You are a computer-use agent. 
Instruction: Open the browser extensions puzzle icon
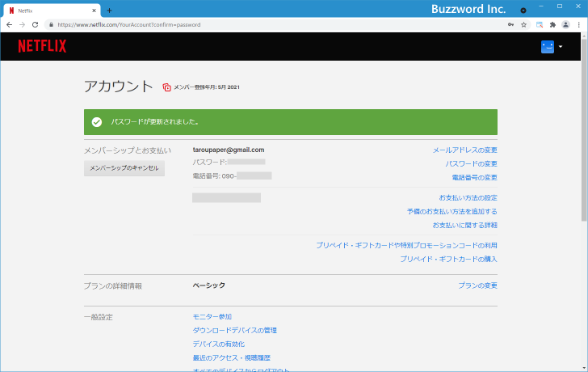552,25
